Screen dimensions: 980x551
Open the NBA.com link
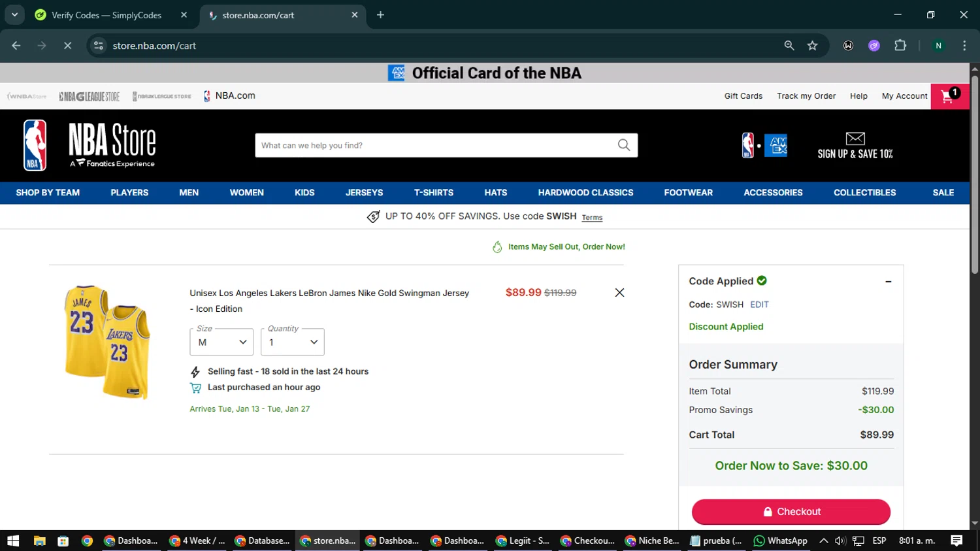point(229,96)
